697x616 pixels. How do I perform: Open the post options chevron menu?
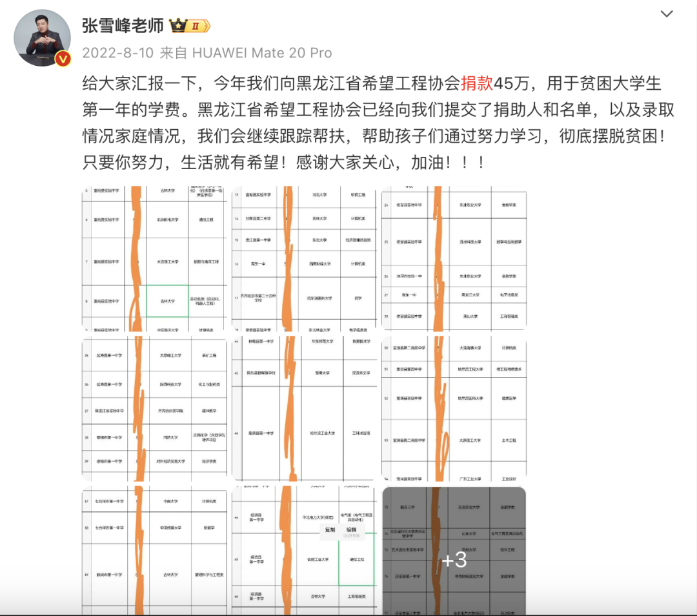666,14
